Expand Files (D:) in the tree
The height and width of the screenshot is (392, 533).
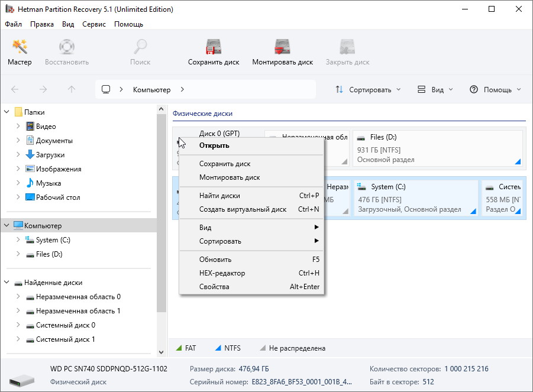pyautogui.click(x=18, y=254)
